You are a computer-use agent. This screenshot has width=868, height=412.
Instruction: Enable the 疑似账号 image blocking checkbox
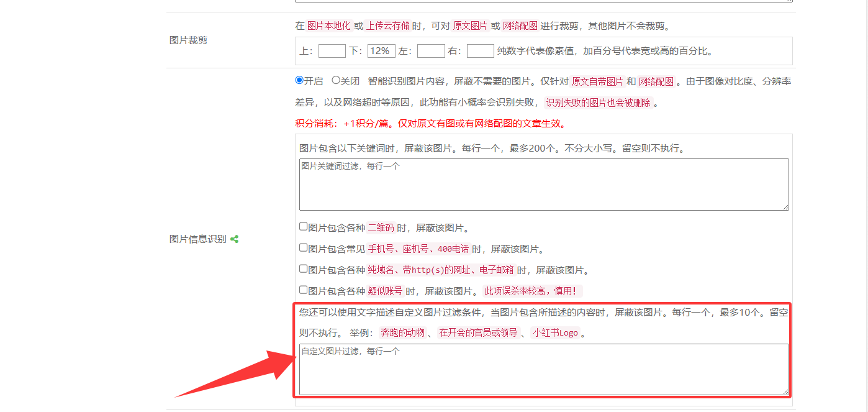304,290
